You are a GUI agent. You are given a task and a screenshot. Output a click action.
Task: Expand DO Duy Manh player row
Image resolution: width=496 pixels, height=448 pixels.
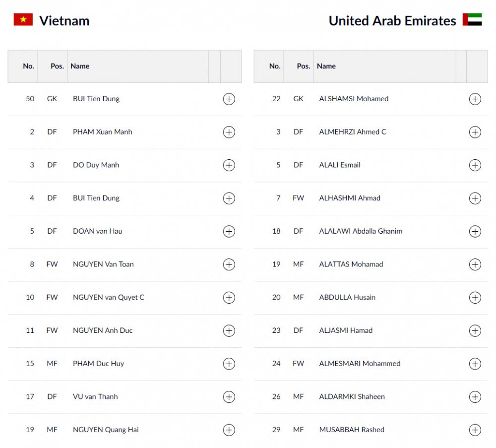click(229, 165)
